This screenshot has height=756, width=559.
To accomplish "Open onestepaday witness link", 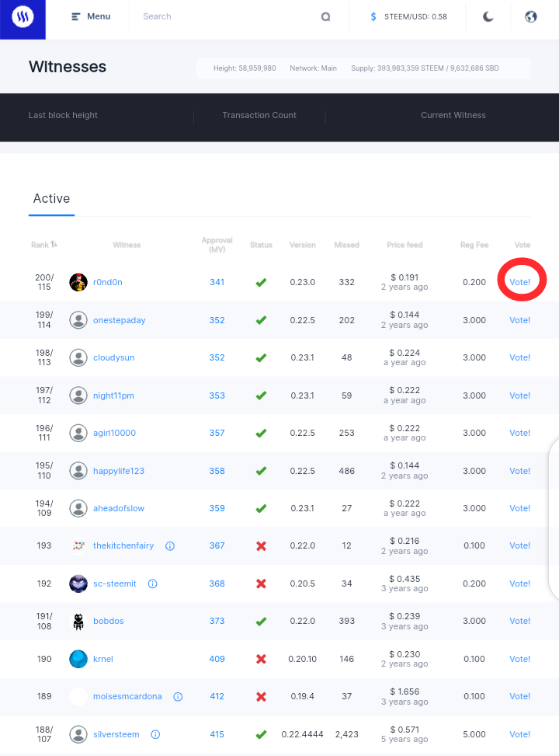I will pyautogui.click(x=119, y=320).
